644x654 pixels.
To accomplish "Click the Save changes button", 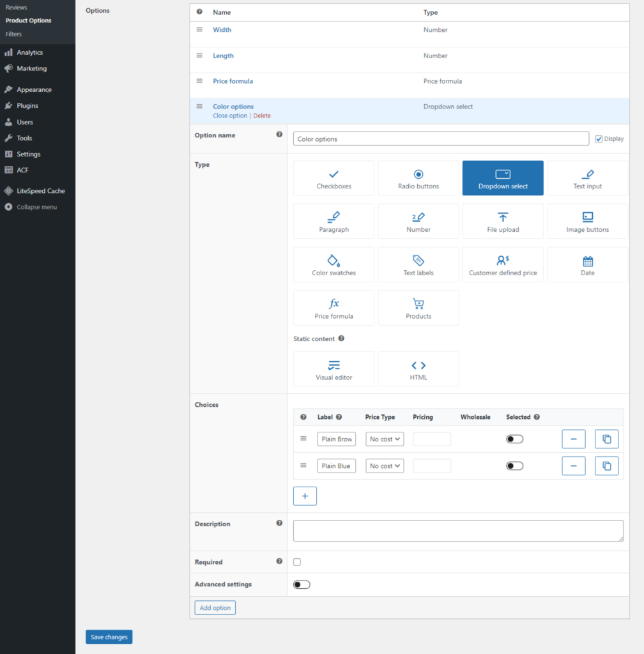I will click(109, 637).
